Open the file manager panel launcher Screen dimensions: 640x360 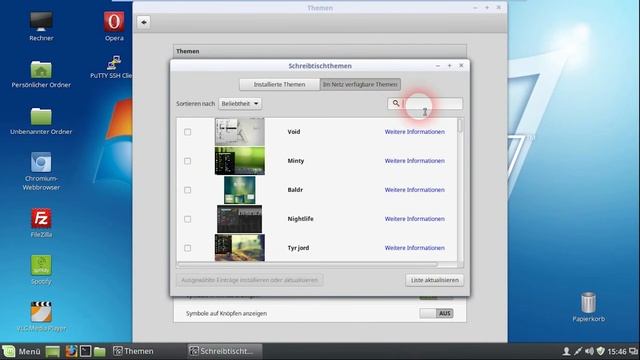pyautogui.click(x=100, y=351)
